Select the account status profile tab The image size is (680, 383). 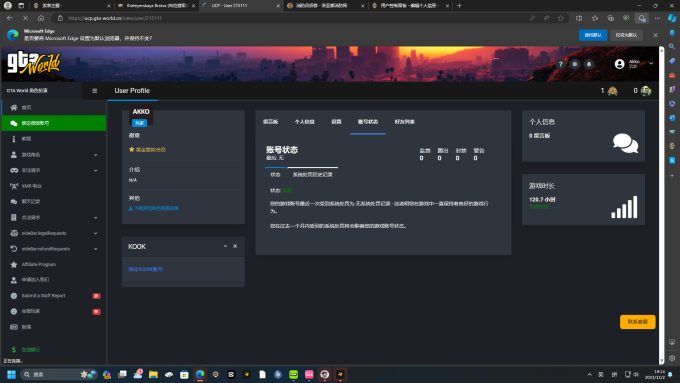(x=368, y=122)
